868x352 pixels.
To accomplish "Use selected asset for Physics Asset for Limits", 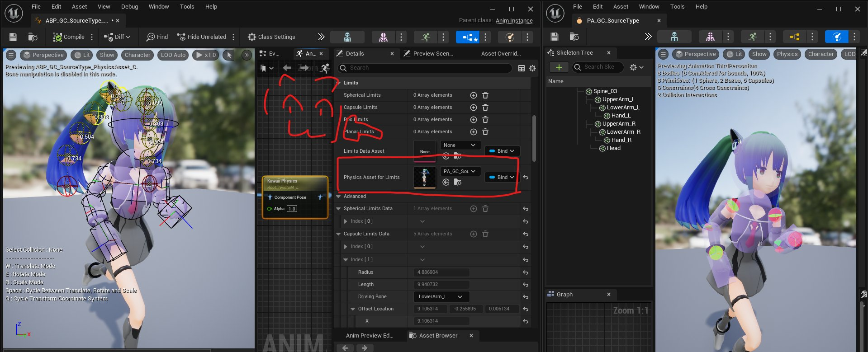I will coord(446,182).
